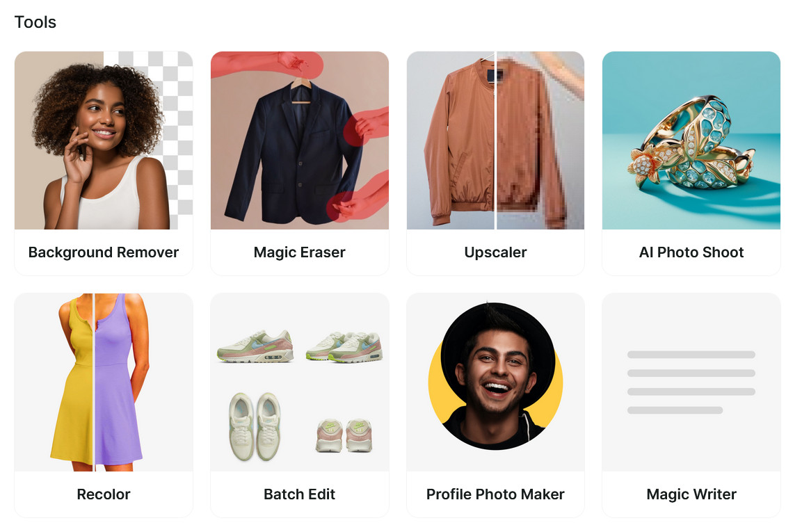Click the Recolor dress preview image
The width and height of the screenshot is (786, 532).
[x=104, y=382]
